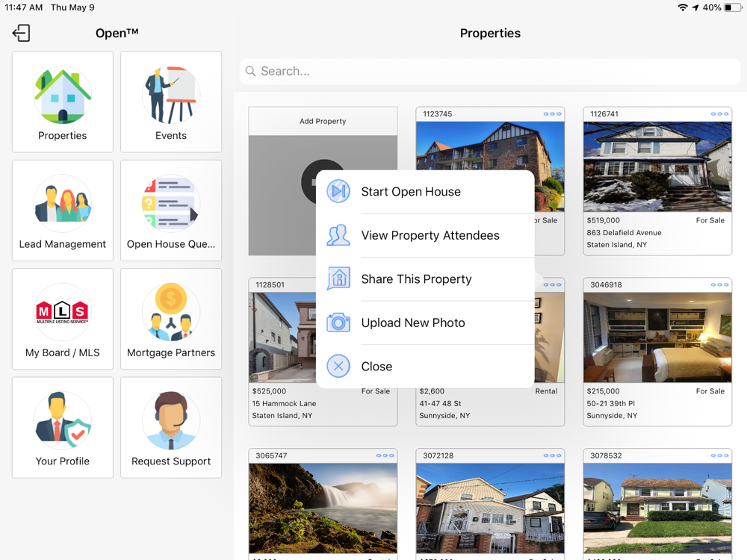Tap the Wi-Fi status icon

(x=683, y=7)
